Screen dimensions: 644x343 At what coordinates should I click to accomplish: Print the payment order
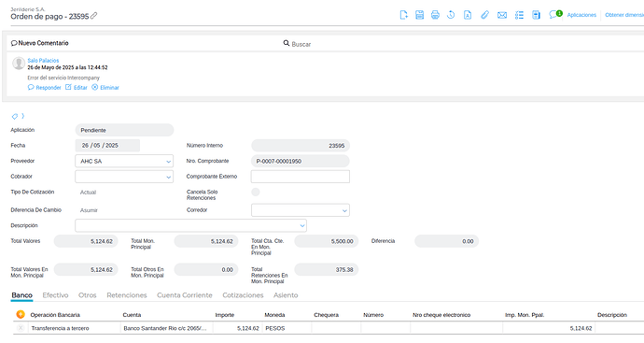435,15
